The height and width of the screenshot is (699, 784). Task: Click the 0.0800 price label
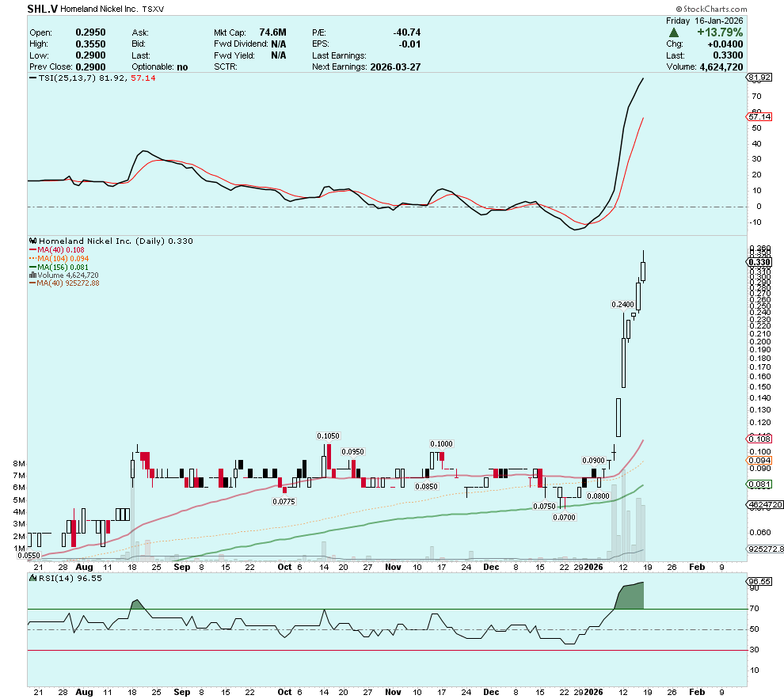[x=598, y=496]
